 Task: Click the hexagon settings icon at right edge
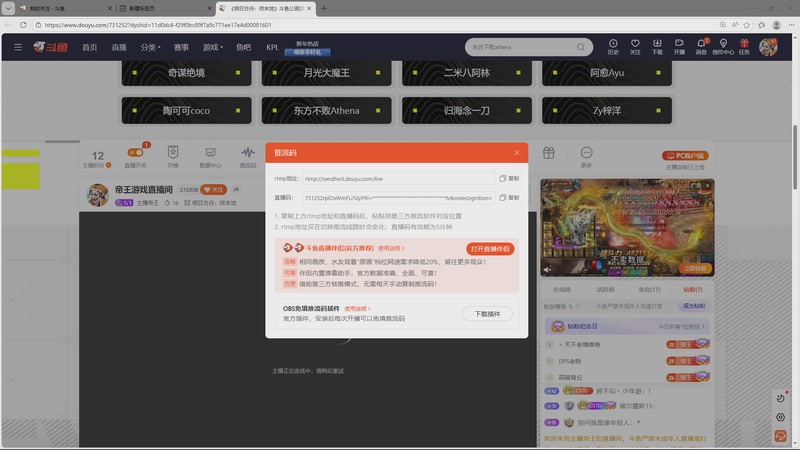coord(780,417)
